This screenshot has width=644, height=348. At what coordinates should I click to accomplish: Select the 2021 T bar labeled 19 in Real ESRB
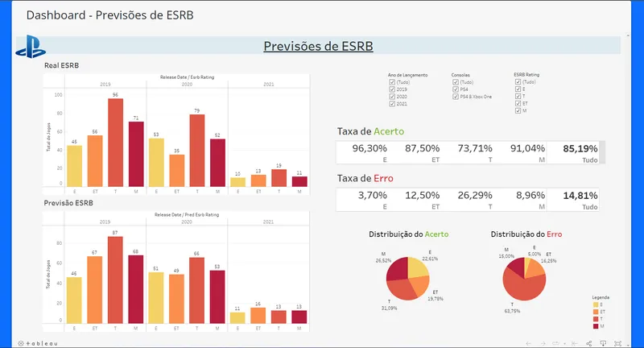click(279, 178)
